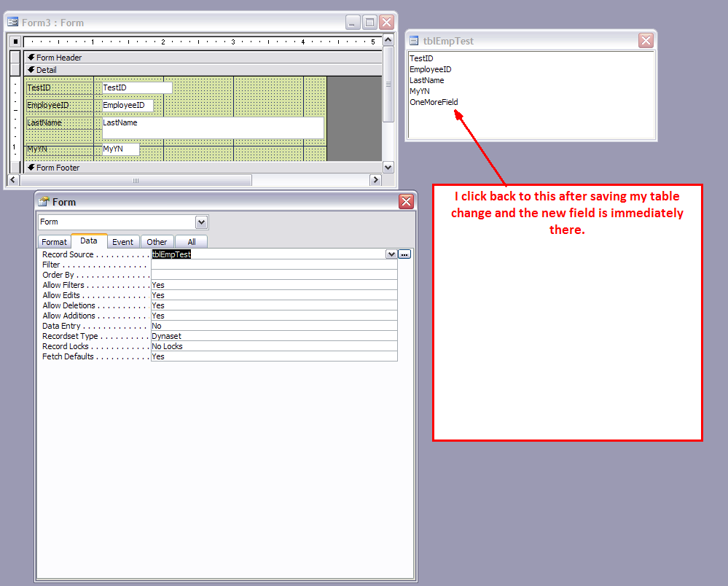Click the Form Header section bar
This screenshot has height=586, width=728.
pos(203,58)
